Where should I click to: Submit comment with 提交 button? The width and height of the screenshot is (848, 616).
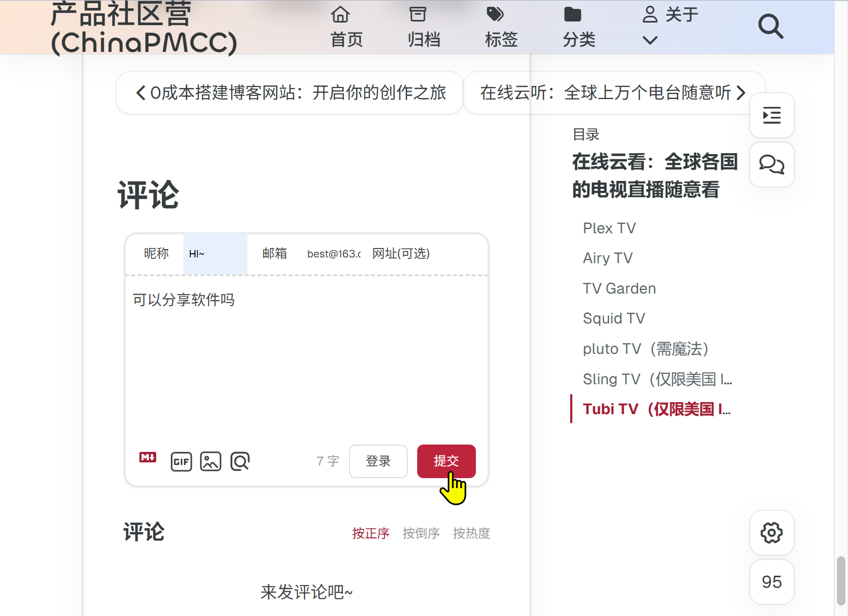tap(446, 461)
